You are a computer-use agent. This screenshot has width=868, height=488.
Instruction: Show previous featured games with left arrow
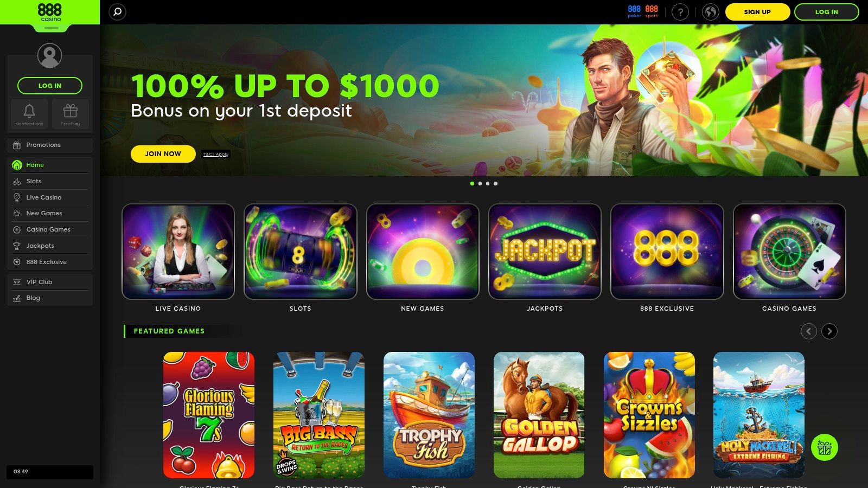pos(809,331)
